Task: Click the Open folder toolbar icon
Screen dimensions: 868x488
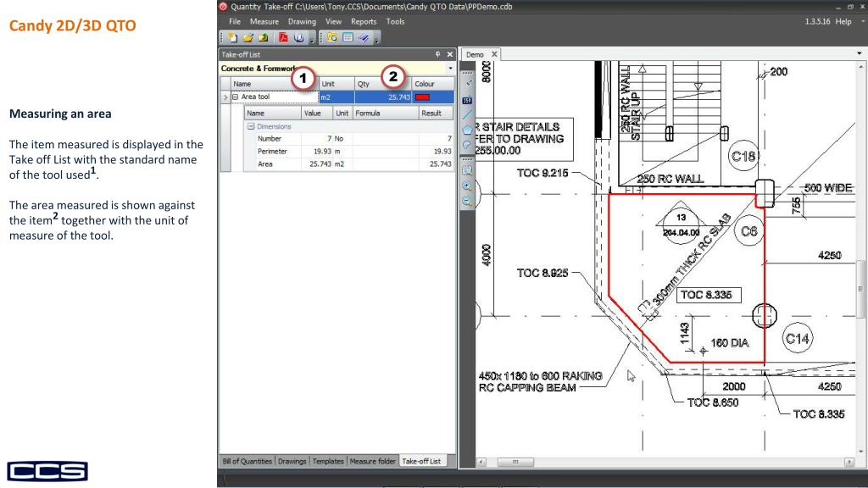Action: click(x=248, y=37)
